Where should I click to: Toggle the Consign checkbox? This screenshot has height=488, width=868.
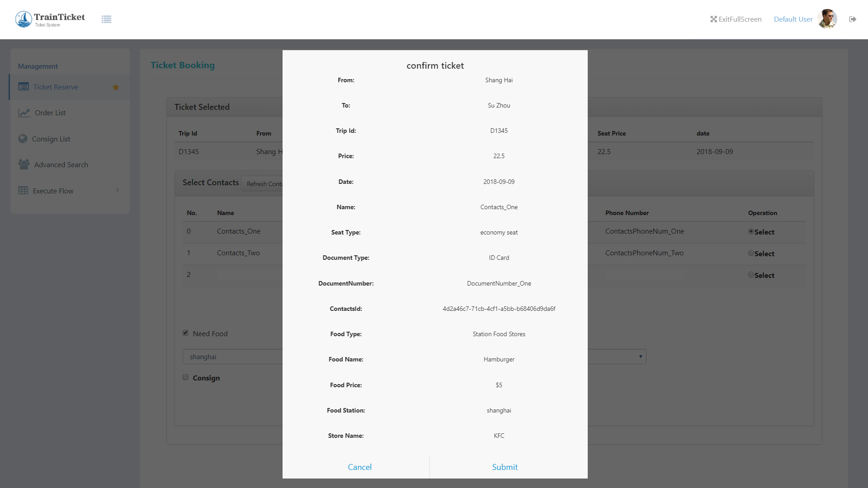(x=185, y=377)
